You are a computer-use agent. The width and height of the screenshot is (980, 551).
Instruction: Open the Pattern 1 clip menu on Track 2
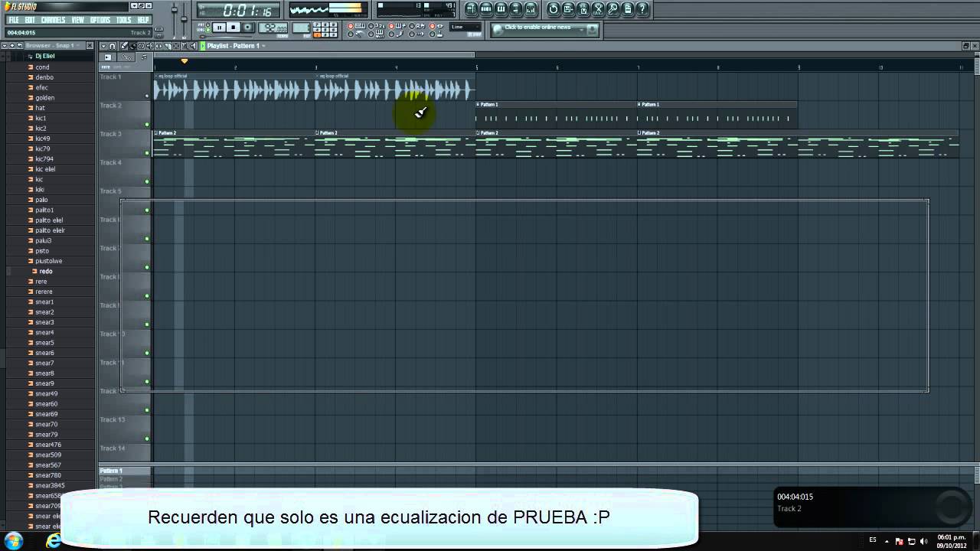pyautogui.click(x=478, y=104)
